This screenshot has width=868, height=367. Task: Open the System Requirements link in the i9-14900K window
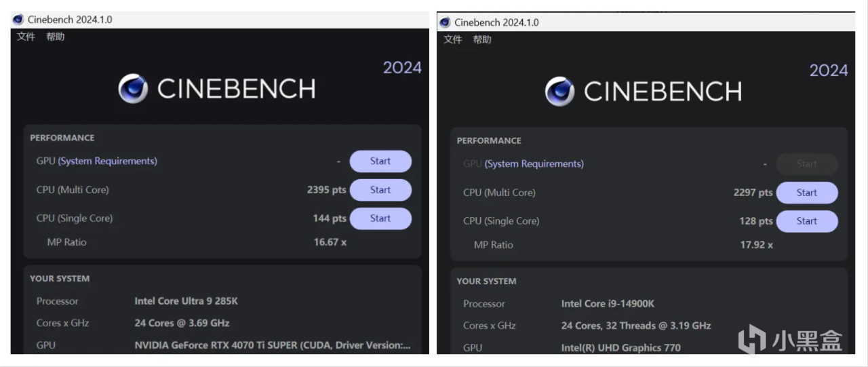pos(534,163)
